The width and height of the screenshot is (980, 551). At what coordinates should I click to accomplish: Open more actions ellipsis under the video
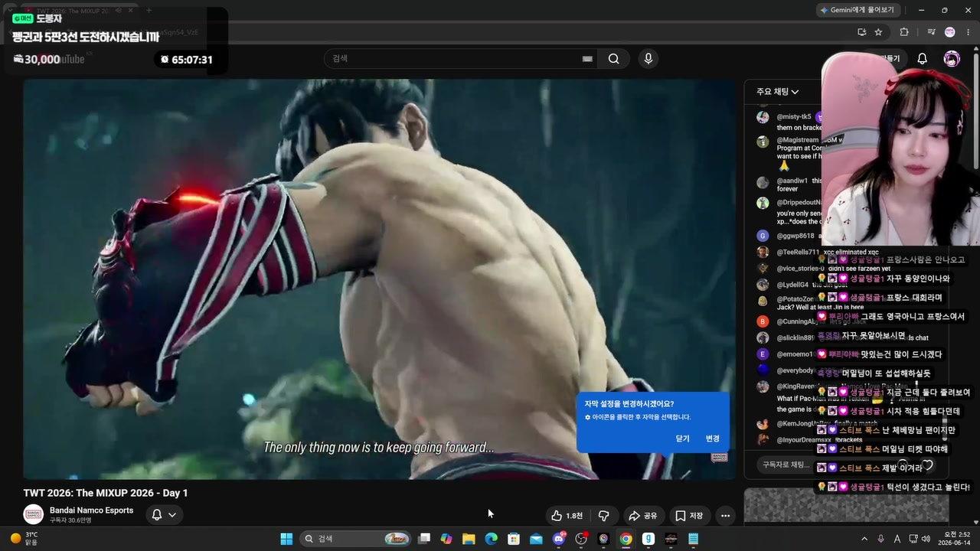[x=725, y=516]
